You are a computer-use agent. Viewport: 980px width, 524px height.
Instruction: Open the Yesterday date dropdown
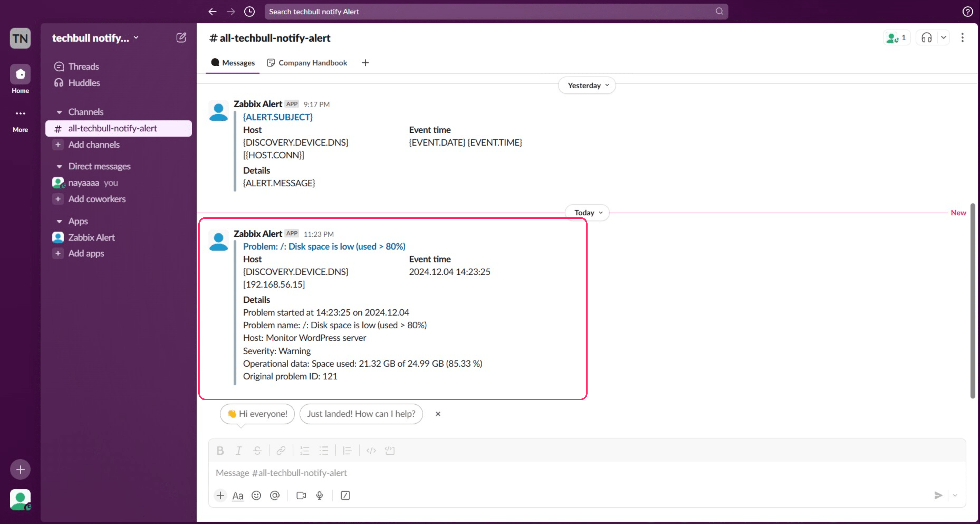click(587, 85)
